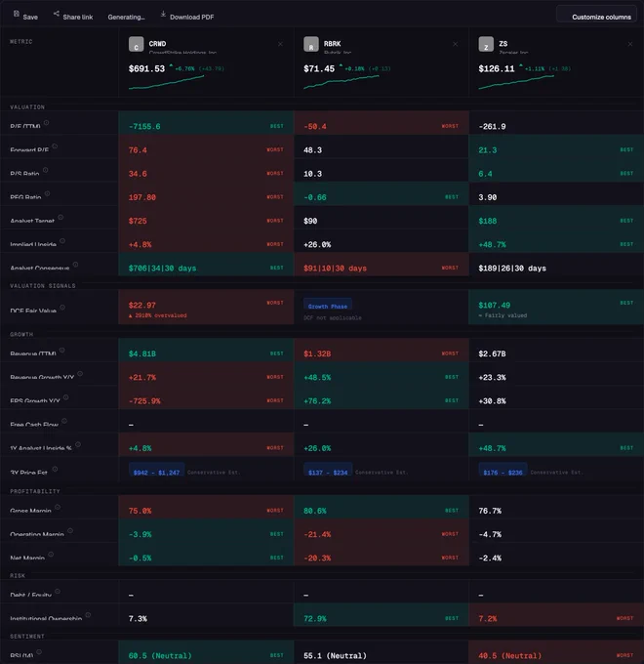Click the $4.81B revenue value

point(142,354)
